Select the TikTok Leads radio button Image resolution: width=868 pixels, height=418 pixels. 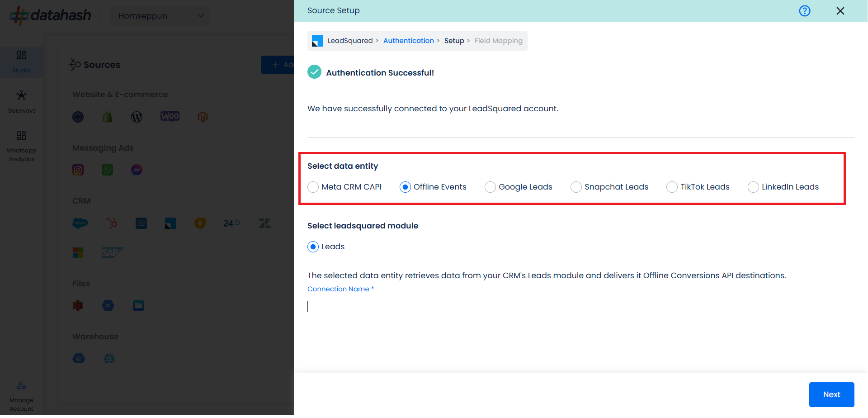coord(672,187)
